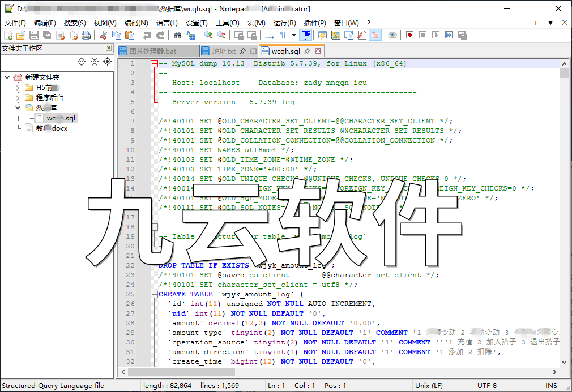Locate current file in workspace panel
This screenshot has height=392, width=572.
point(107,62)
